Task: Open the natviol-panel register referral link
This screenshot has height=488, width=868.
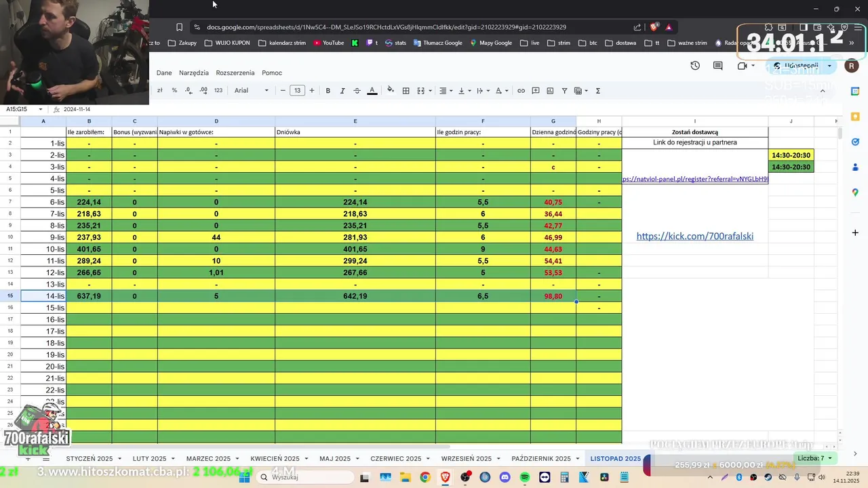Action: click(695, 179)
